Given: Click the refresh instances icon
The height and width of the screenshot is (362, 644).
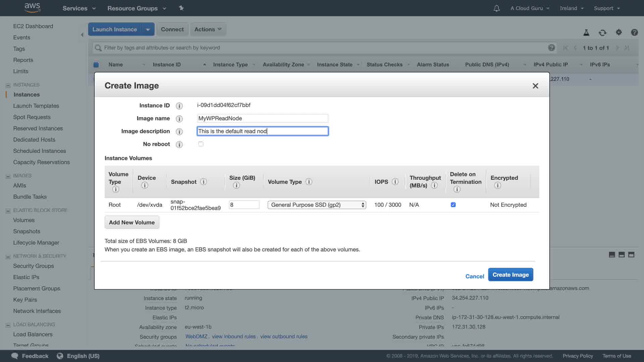Looking at the screenshot, I should 602,33.
